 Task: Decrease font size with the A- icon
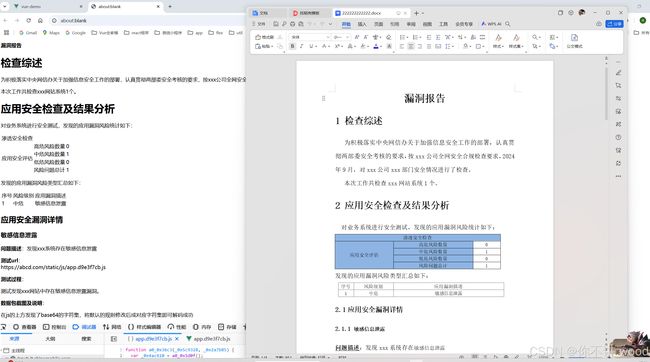click(366, 37)
